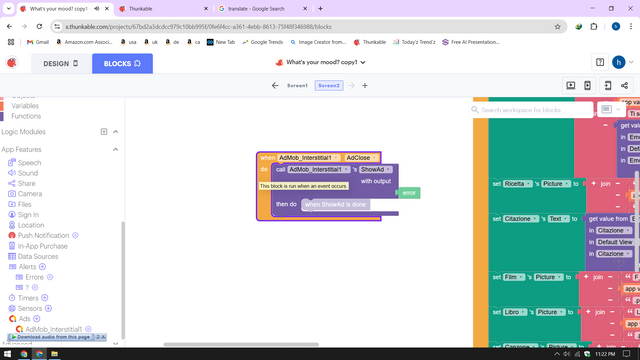This screenshot has width=640, height=360.
Task: Open the taskbar notification center
Action: click(x=627, y=354)
